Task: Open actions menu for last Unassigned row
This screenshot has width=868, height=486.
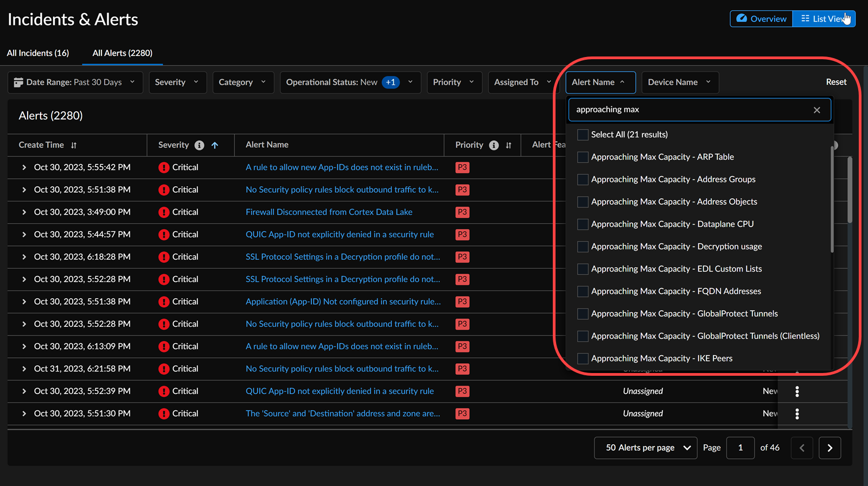Action: pyautogui.click(x=797, y=414)
